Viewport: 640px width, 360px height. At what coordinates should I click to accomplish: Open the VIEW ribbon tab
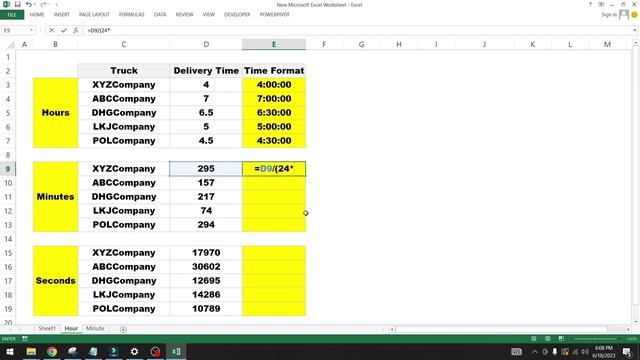209,15
